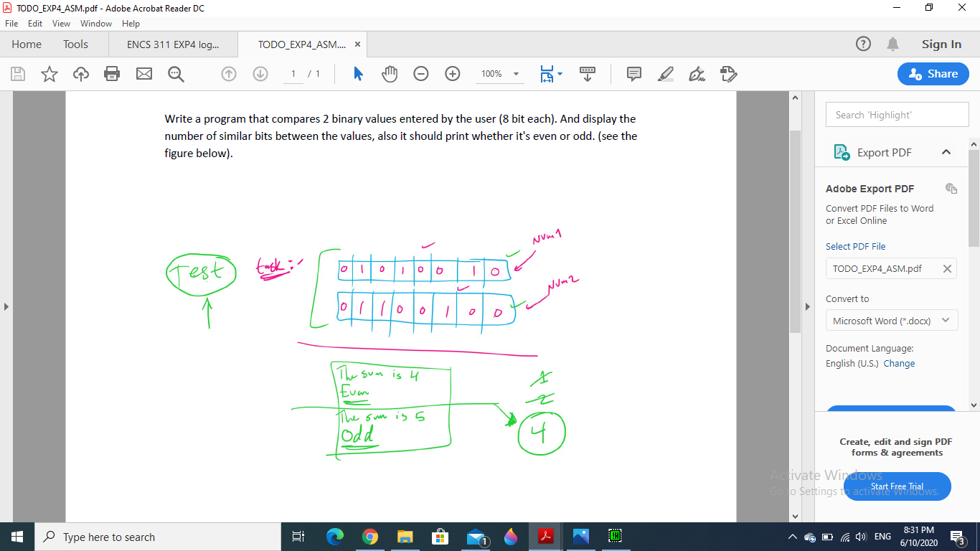
Task: Click the Windows Start button
Action: tap(17, 537)
